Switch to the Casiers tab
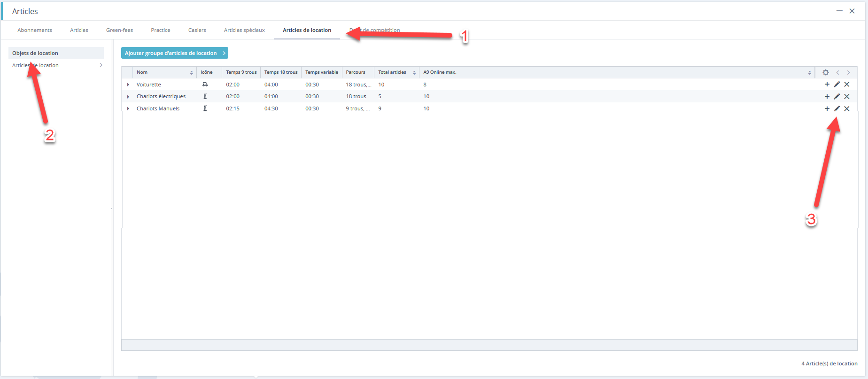This screenshot has height=379, width=868. pyautogui.click(x=197, y=30)
